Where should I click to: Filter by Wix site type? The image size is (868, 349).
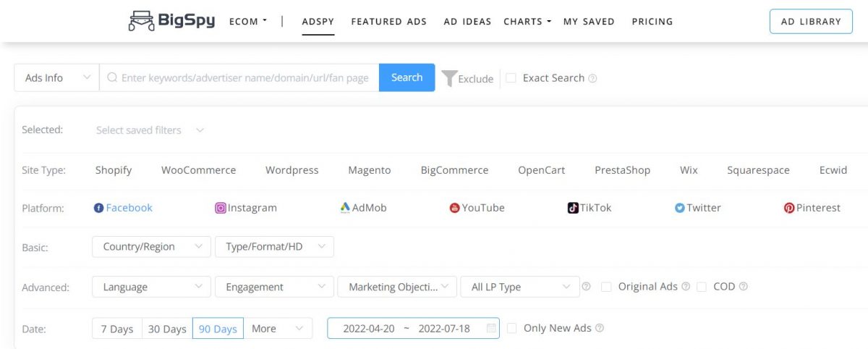pyautogui.click(x=689, y=170)
